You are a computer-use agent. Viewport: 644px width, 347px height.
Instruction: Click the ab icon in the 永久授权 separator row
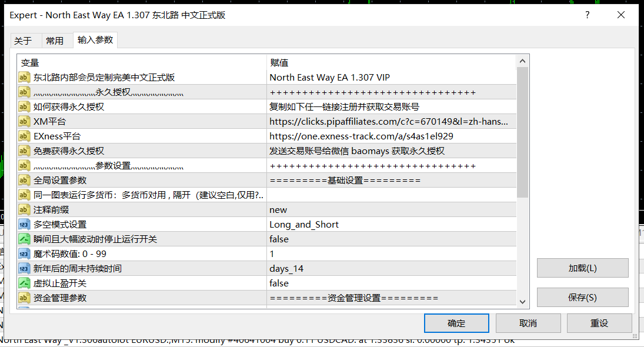pos(24,92)
